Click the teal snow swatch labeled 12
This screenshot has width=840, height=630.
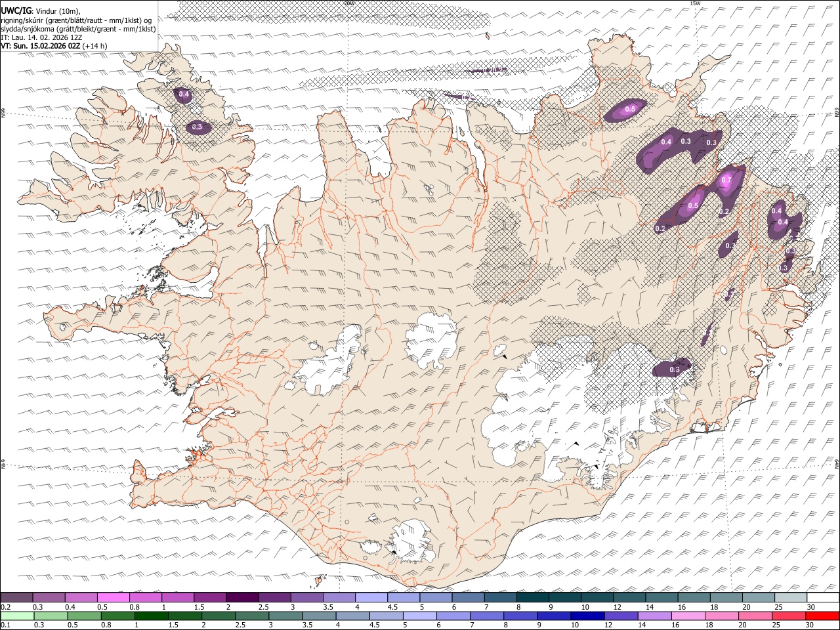point(629,597)
